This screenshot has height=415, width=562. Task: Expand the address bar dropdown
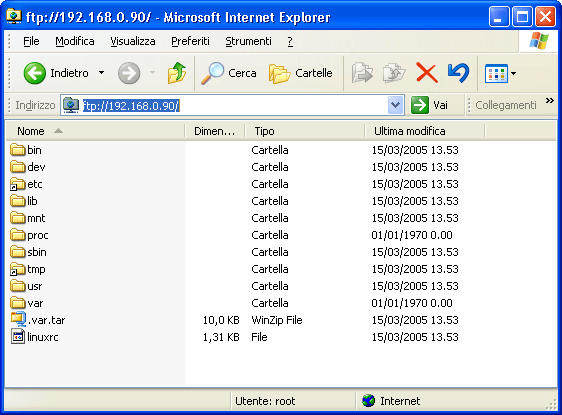[395, 105]
